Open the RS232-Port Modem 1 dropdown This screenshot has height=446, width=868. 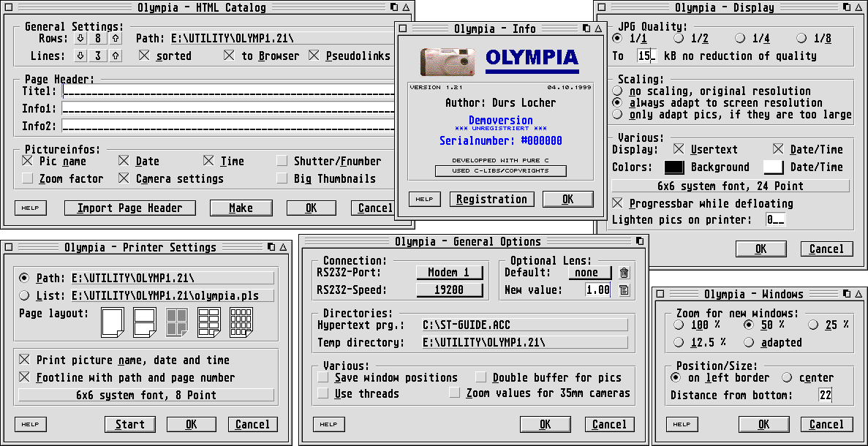pyautogui.click(x=450, y=272)
